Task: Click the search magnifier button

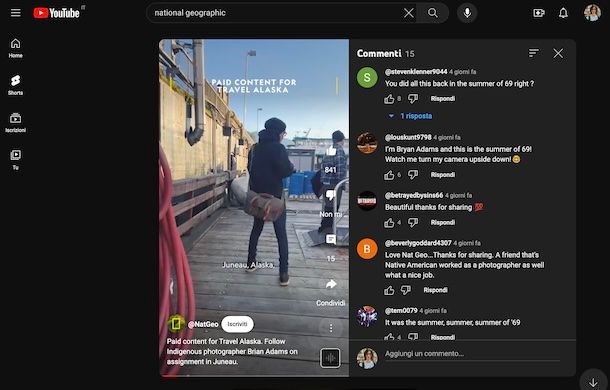Action: pos(433,13)
